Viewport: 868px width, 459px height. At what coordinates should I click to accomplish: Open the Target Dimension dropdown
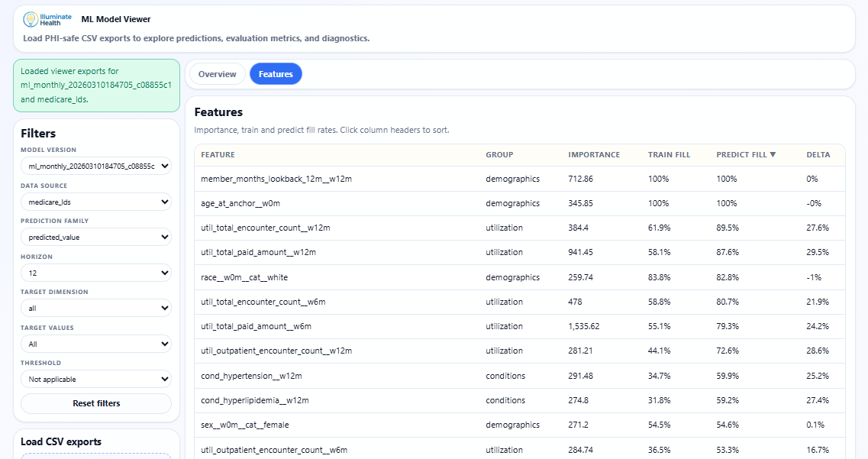coord(95,308)
